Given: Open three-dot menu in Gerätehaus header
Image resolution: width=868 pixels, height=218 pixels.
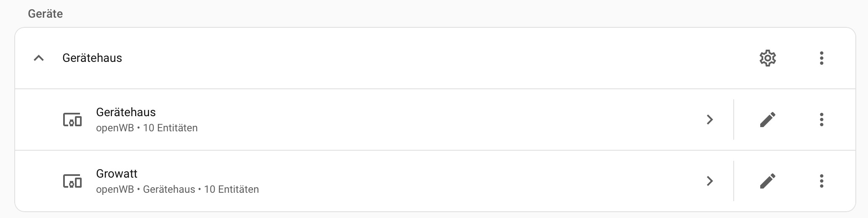Looking at the screenshot, I should point(821,58).
